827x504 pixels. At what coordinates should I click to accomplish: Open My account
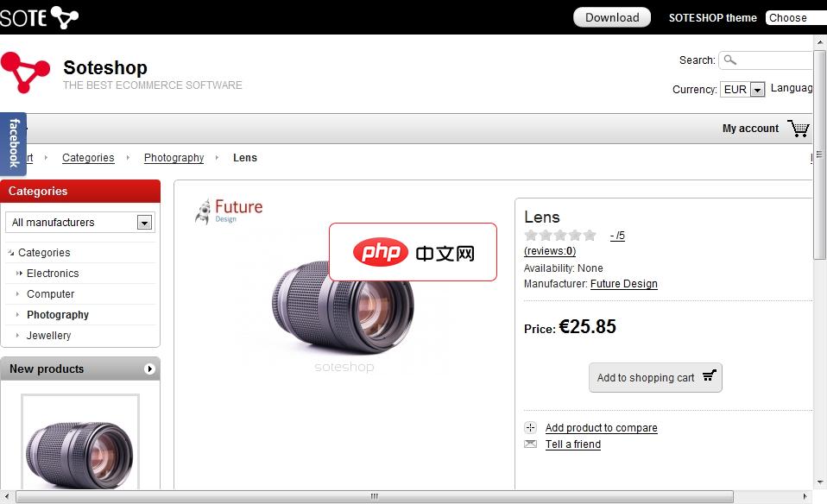(749, 128)
